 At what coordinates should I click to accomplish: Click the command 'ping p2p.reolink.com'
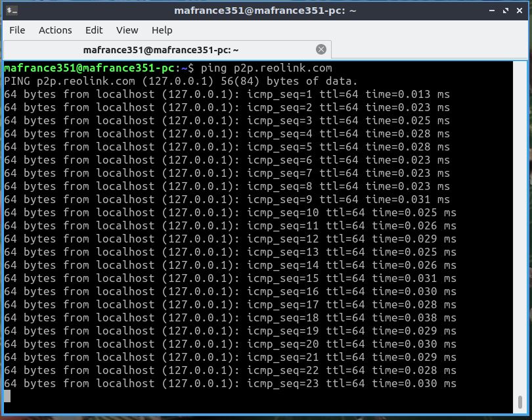coord(267,68)
